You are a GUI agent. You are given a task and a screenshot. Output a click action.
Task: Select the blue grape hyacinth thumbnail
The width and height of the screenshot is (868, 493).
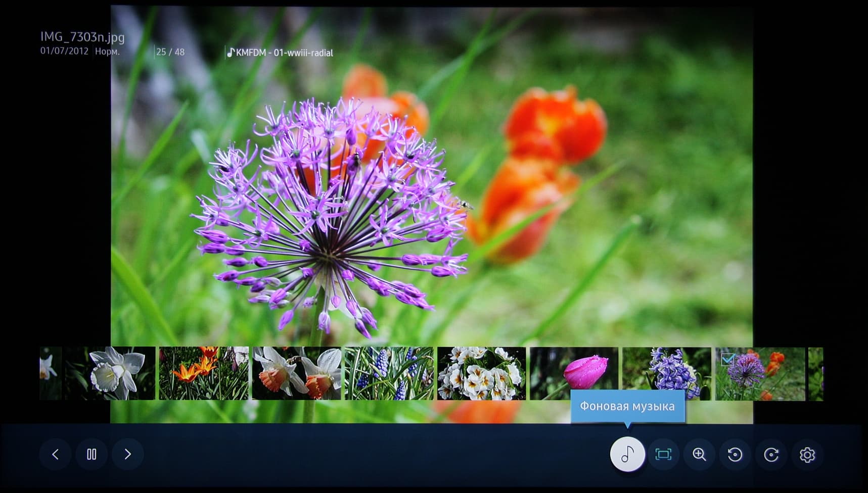(389, 373)
